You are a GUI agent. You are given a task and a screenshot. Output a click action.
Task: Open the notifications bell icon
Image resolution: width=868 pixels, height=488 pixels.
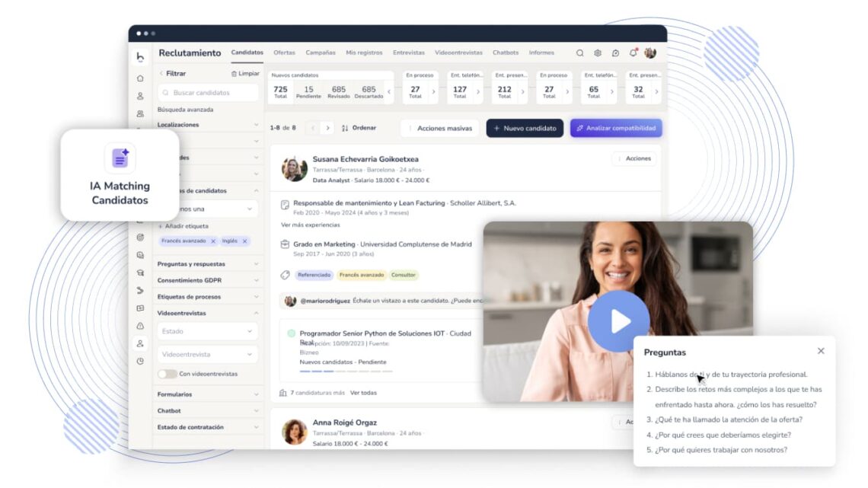tap(633, 53)
